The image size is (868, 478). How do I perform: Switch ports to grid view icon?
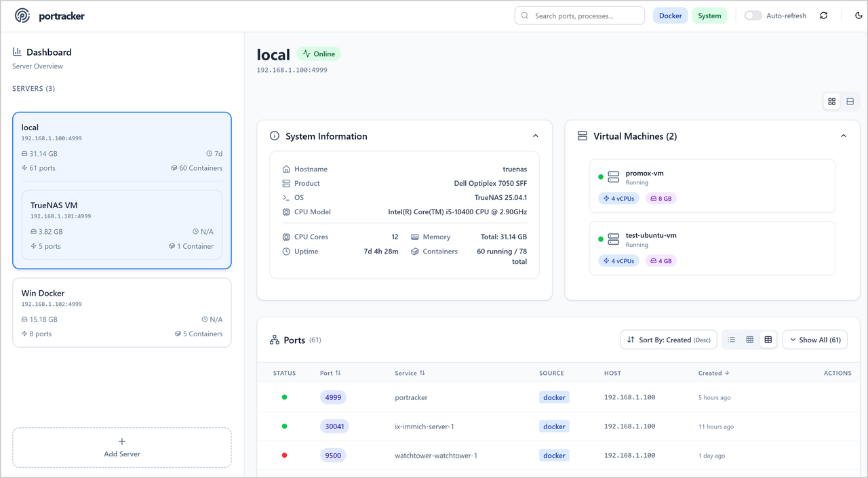point(749,340)
